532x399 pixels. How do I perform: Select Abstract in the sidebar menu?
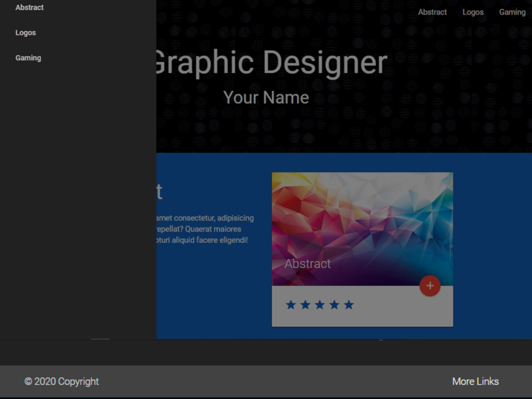29,7
